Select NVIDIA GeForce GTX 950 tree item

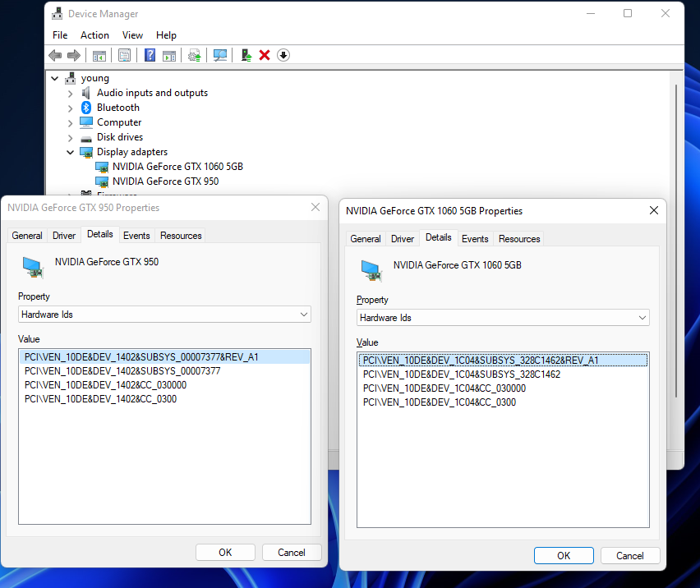(166, 181)
